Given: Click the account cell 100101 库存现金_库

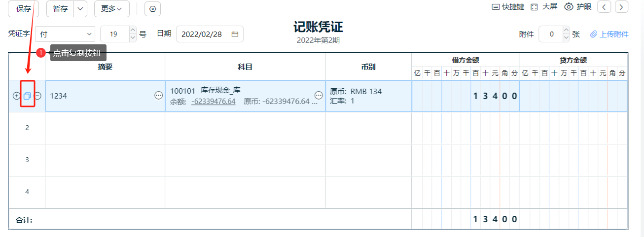Looking at the screenshot, I should [245, 96].
